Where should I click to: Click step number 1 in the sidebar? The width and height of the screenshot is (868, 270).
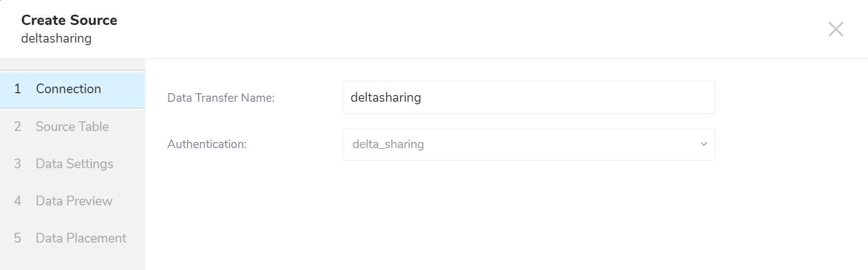pos(18,89)
